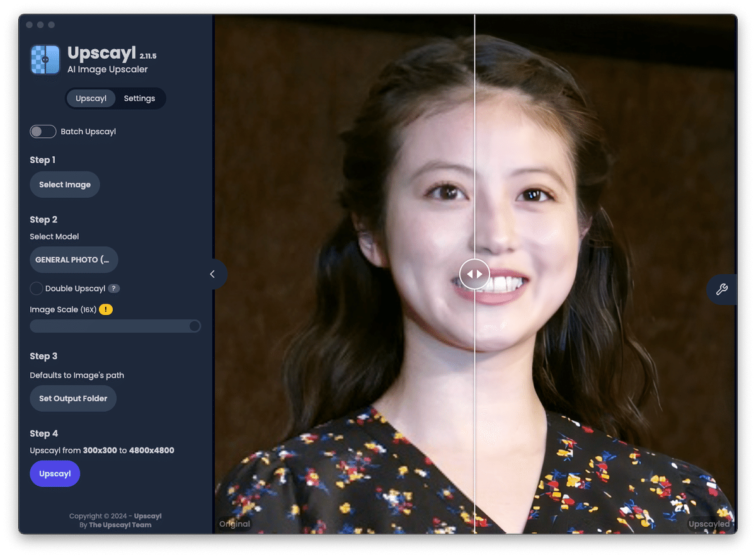Click the Select Image button
This screenshot has height=557, width=756.
click(65, 185)
